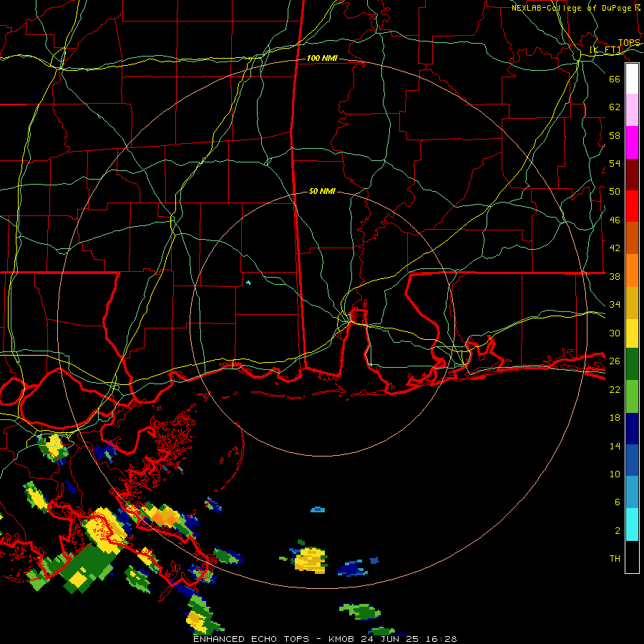Click the legend value 62
The width and height of the screenshot is (644, 644).
coord(615,107)
